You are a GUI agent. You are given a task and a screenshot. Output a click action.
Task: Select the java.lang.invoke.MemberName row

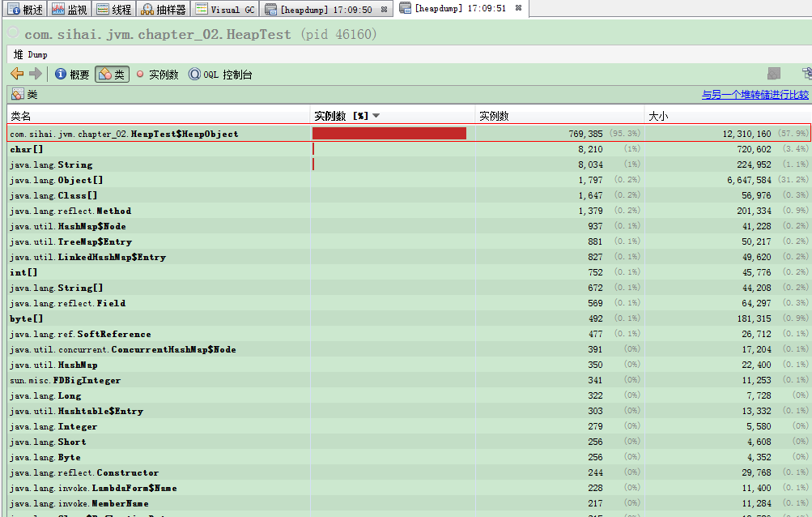[x=409, y=503]
